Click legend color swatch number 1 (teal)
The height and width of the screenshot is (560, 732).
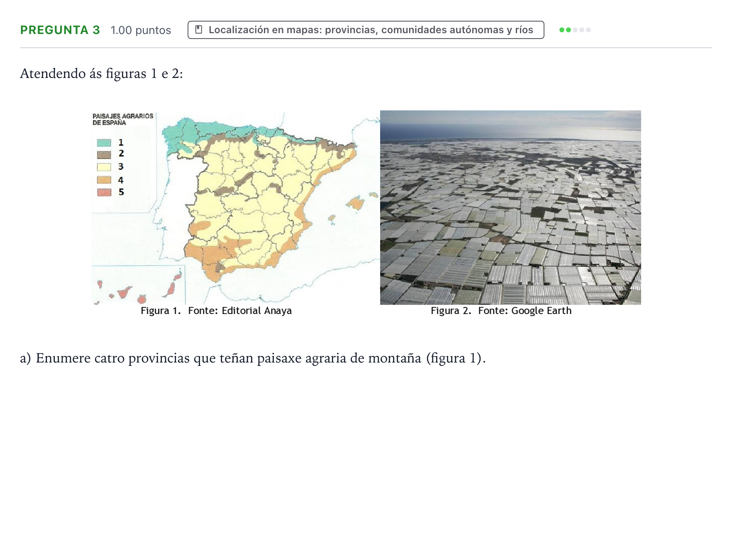[x=104, y=143]
